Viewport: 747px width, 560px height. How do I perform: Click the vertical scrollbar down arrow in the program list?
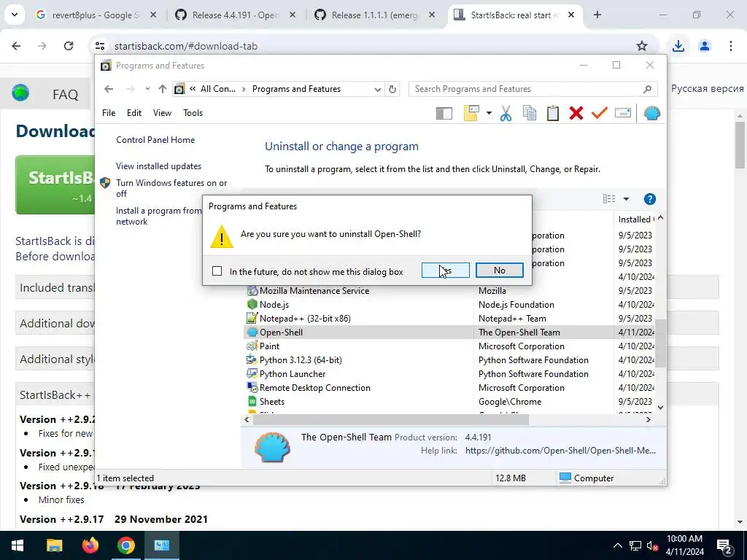pyautogui.click(x=660, y=407)
